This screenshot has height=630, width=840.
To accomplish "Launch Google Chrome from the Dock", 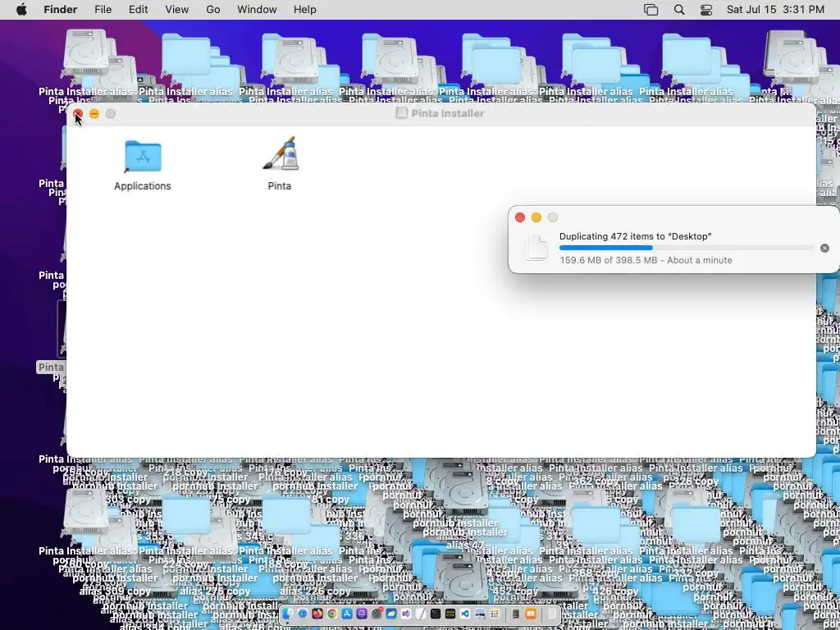I will click(332, 614).
